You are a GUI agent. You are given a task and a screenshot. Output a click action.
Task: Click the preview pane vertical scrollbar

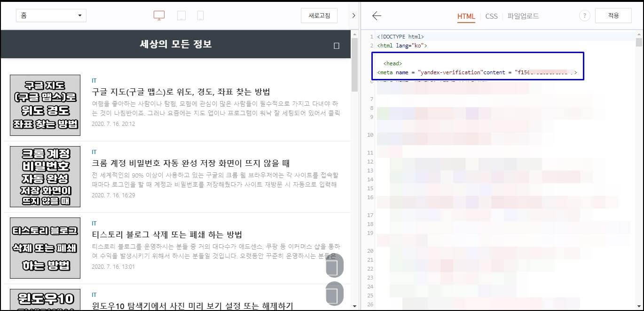(354, 65)
